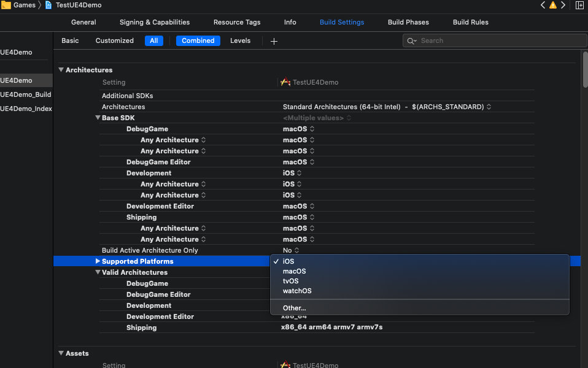This screenshot has height=368, width=588.
Task: Click the TestUE4Demo project file icon in breadcrumb
Action: coord(48,5)
